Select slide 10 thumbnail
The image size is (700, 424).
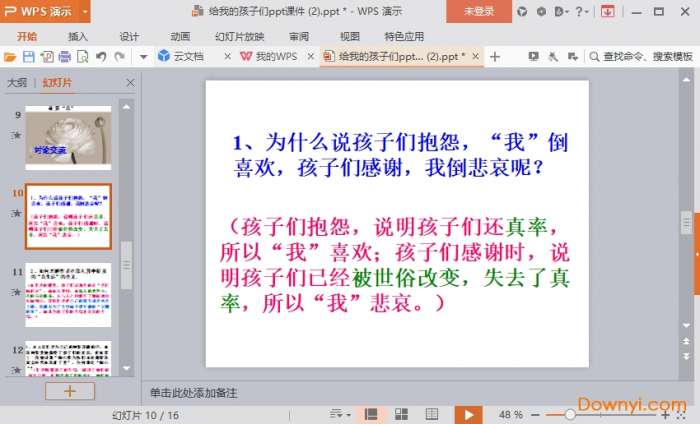click(x=68, y=216)
